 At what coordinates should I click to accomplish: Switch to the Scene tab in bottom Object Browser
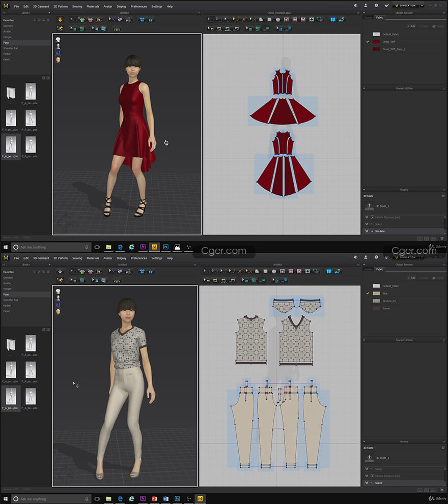pos(368,269)
